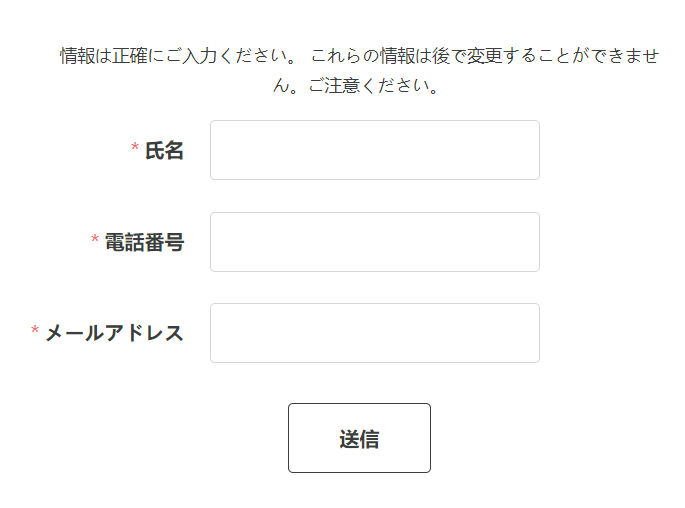
Task: Click the required asterisk beside メールアドレス
Action: click(x=35, y=332)
